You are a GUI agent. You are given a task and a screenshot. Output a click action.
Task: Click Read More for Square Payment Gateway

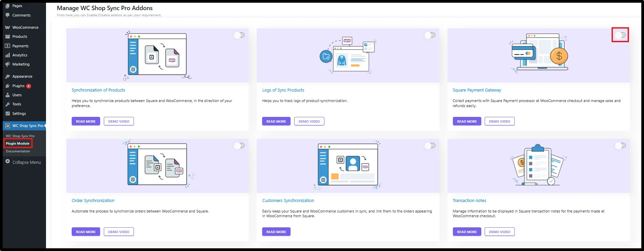(467, 121)
